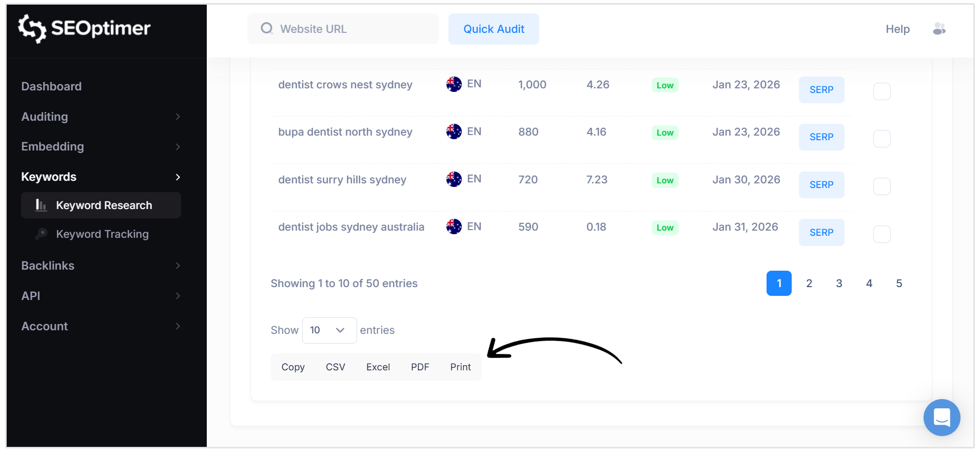Click the Australian flag beside dentist jobs sydney australia
The width and height of the screenshot is (980, 452).
point(454,226)
